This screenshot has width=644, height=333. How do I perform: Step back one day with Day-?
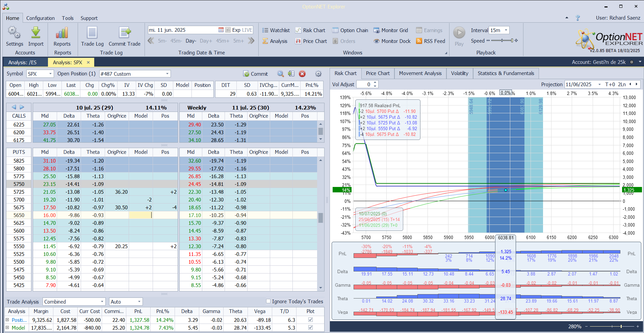191,41
